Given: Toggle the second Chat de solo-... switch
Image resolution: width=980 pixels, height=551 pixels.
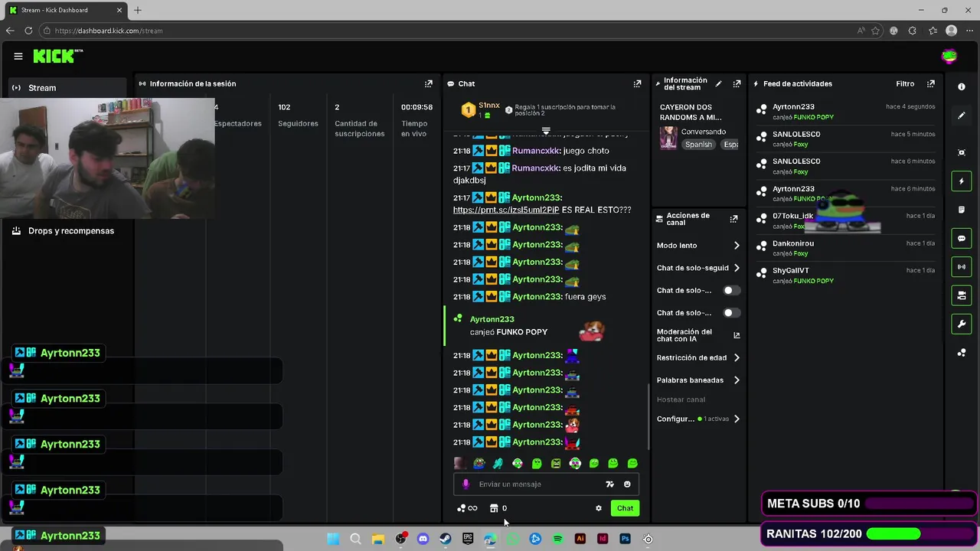Looking at the screenshot, I should [x=730, y=313].
